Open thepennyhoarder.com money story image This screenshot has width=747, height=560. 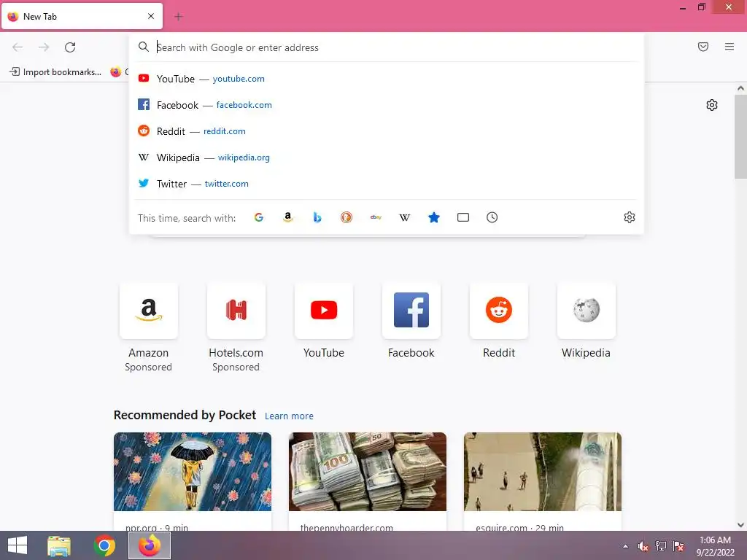pyautogui.click(x=368, y=472)
